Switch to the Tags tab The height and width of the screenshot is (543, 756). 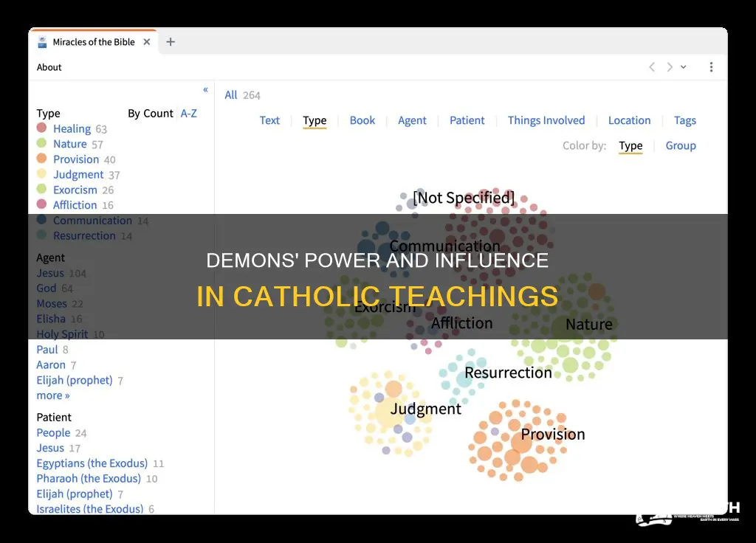click(684, 120)
